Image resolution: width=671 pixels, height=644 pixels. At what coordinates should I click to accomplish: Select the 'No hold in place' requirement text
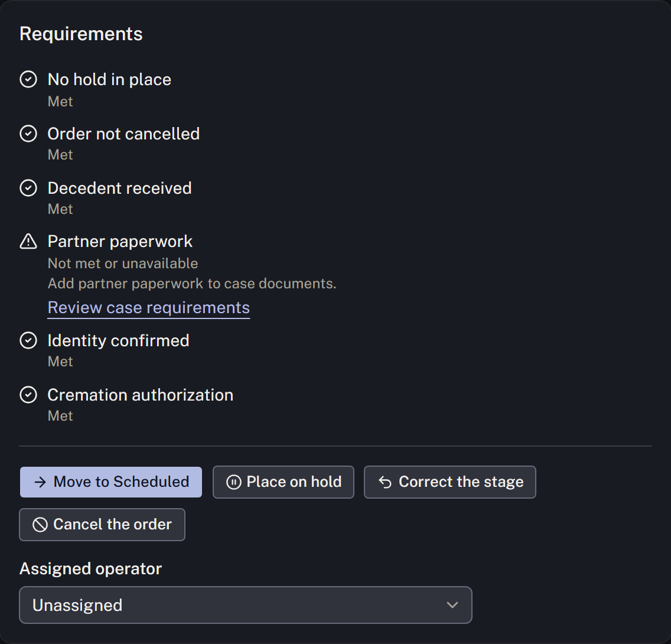[109, 80]
